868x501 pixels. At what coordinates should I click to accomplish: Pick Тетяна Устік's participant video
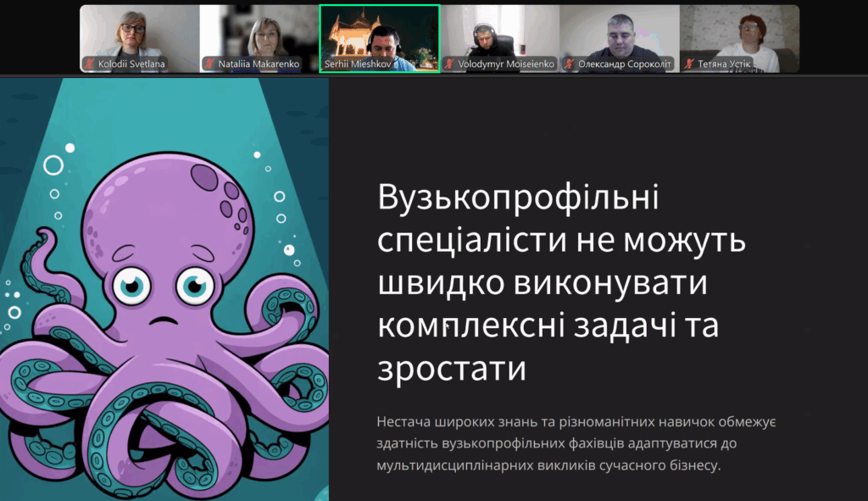tap(739, 34)
